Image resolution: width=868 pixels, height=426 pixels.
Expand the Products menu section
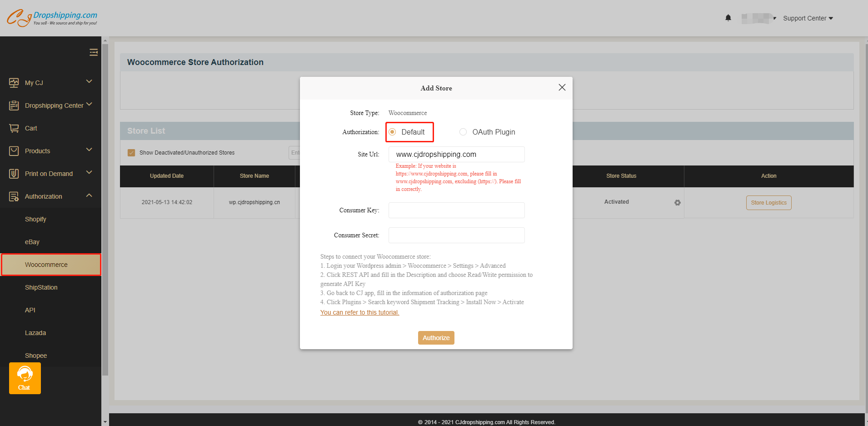89,150
